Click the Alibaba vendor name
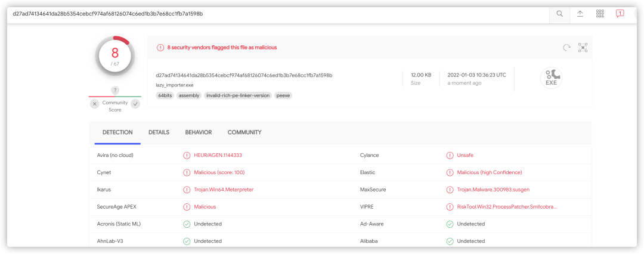 tap(369, 241)
